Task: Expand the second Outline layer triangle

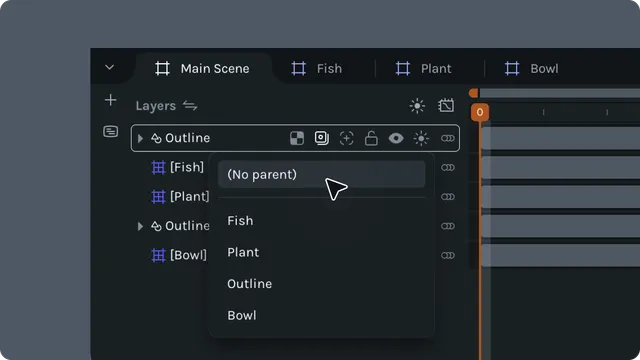Action: 140,226
